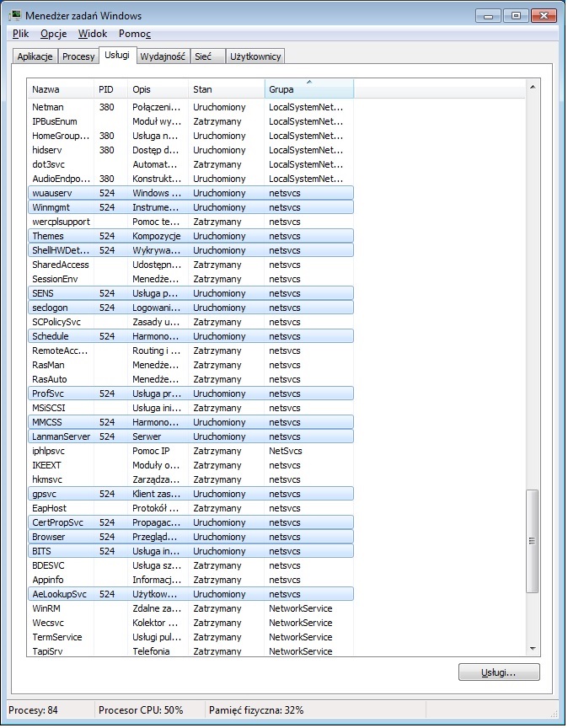Select the RasMan service row
Image resolution: width=568 pixels, height=728 pixels.
coord(190,366)
